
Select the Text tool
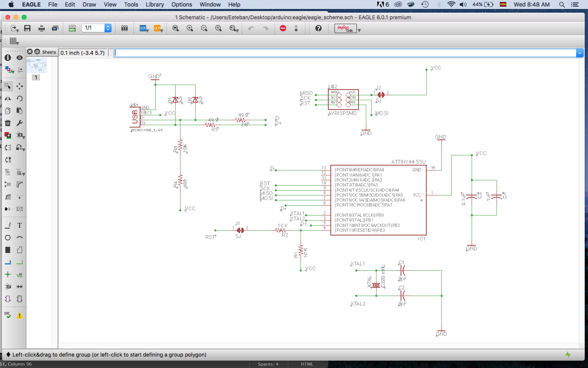click(x=20, y=225)
